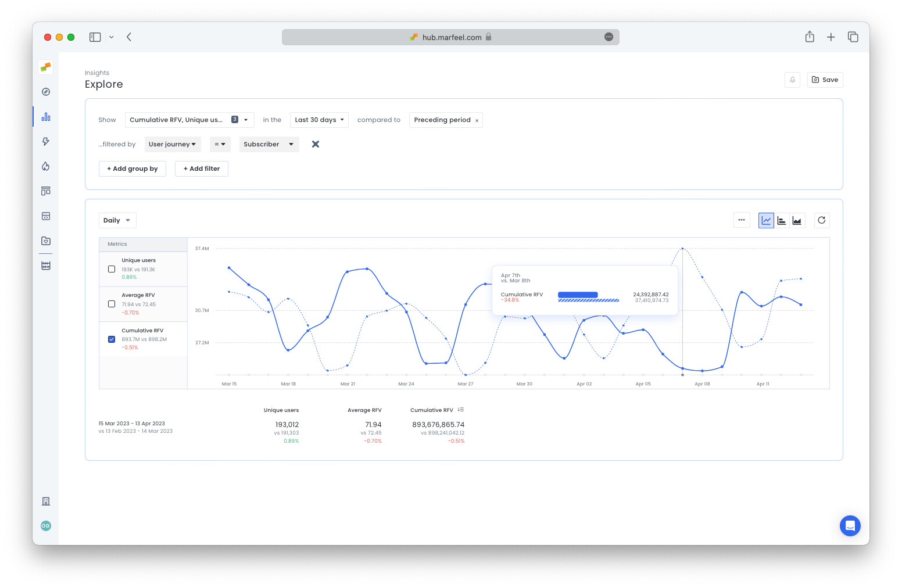The height and width of the screenshot is (588, 902).
Task: Click the Add filter button
Action: [x=202, y=168]
